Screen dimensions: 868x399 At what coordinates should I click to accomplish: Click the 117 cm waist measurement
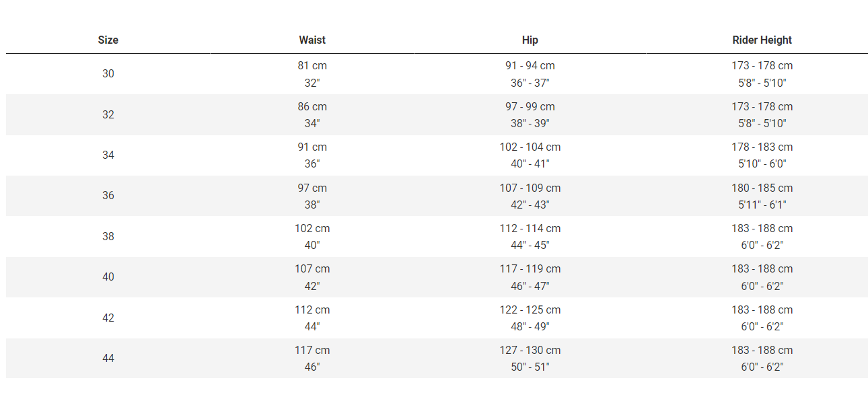[x=312, y=350]
